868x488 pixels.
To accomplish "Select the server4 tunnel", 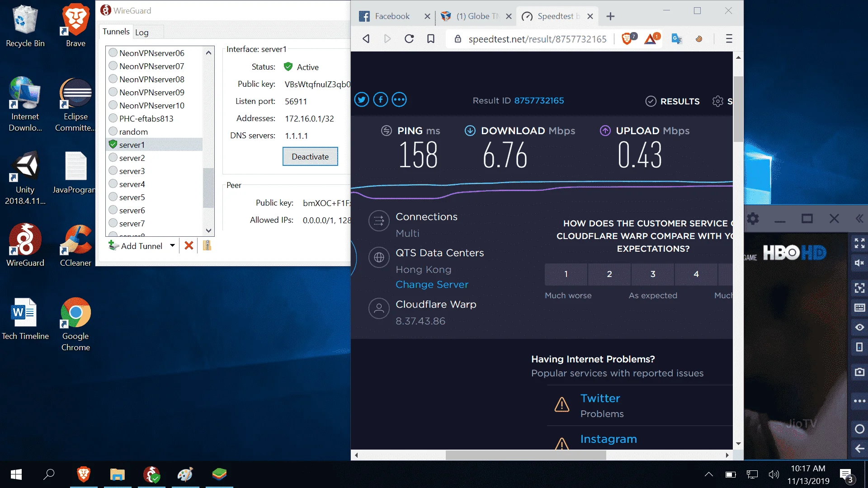I will (x=155, y=184).
